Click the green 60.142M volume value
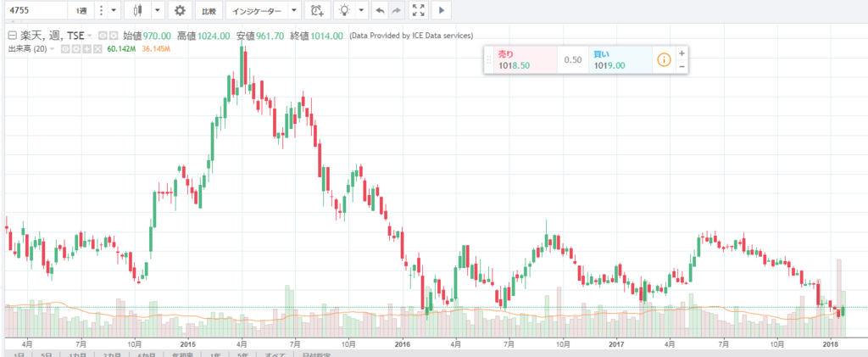 pyautogui.click(x=120, y=49)
